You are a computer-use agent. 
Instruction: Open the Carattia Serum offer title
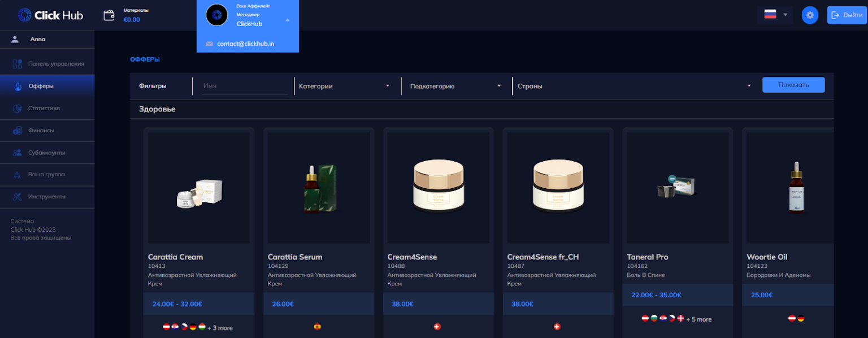(295, 257)
